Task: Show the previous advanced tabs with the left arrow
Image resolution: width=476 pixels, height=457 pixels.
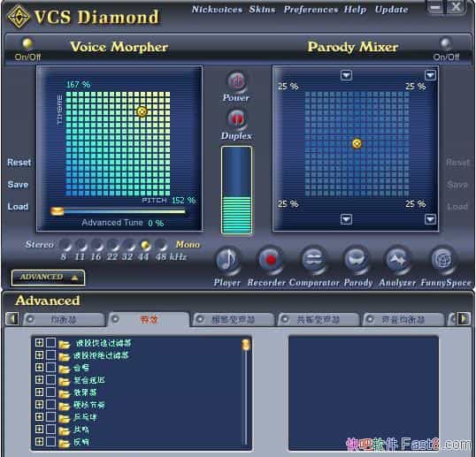Action: coord(12,319)
